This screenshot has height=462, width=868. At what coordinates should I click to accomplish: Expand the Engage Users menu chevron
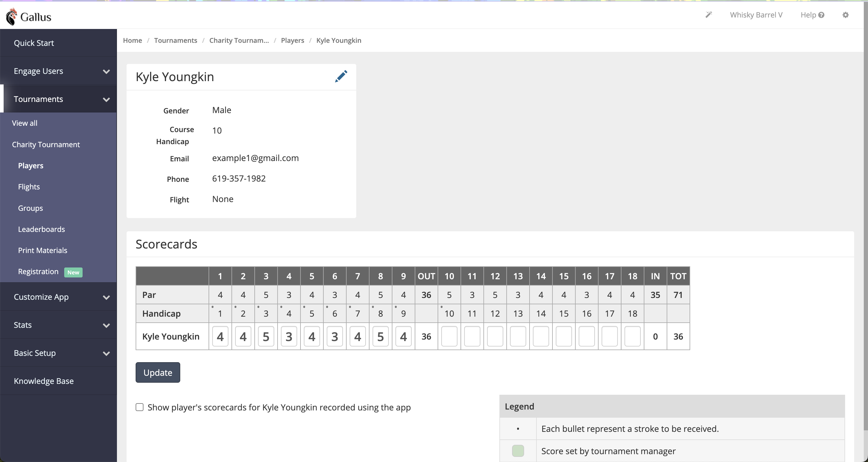pos(106,71)
